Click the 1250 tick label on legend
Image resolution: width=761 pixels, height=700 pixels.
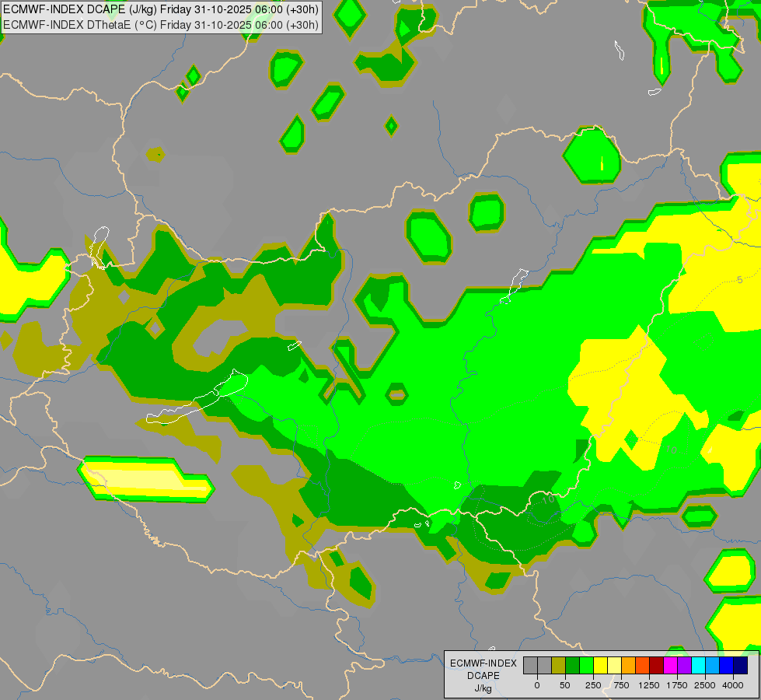pos(649,685)
